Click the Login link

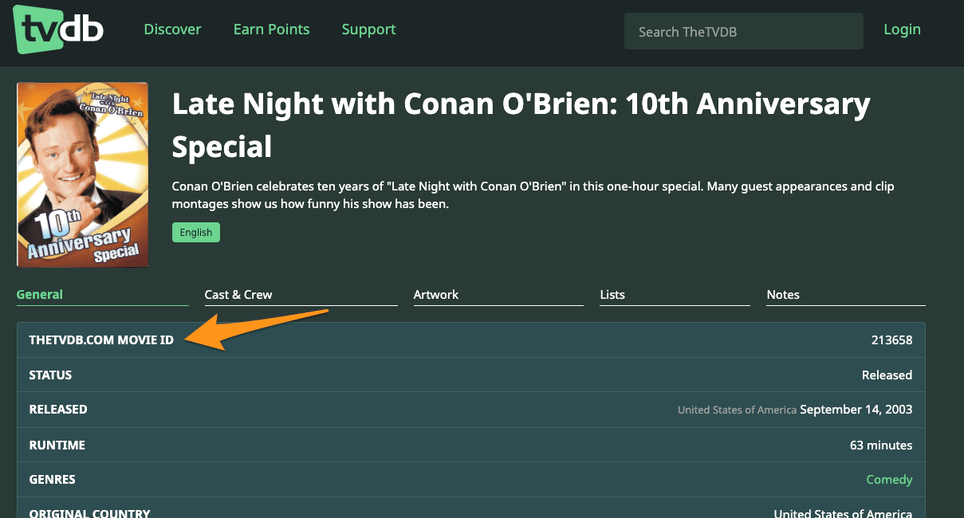pos(901,29)
